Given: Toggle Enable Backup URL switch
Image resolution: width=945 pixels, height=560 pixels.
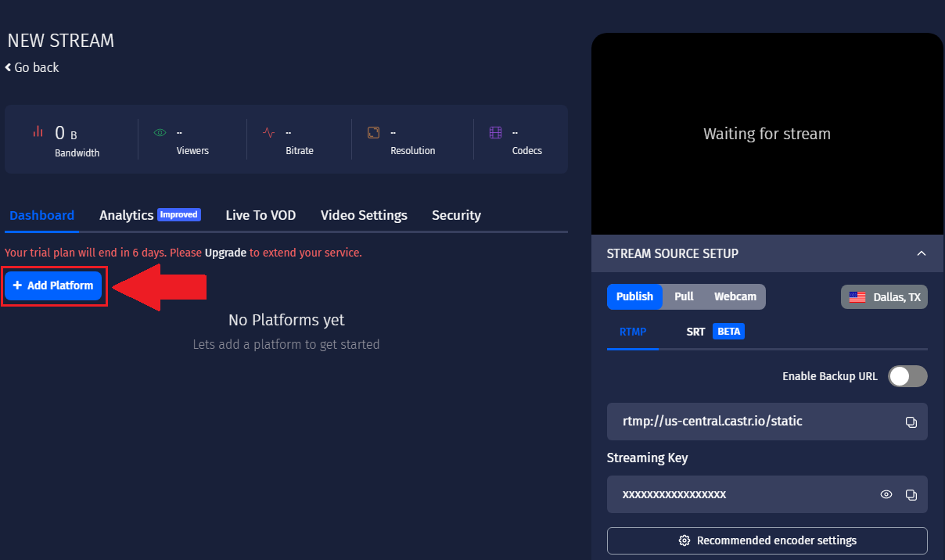Looking at the screenshot, I should [907, 376].
